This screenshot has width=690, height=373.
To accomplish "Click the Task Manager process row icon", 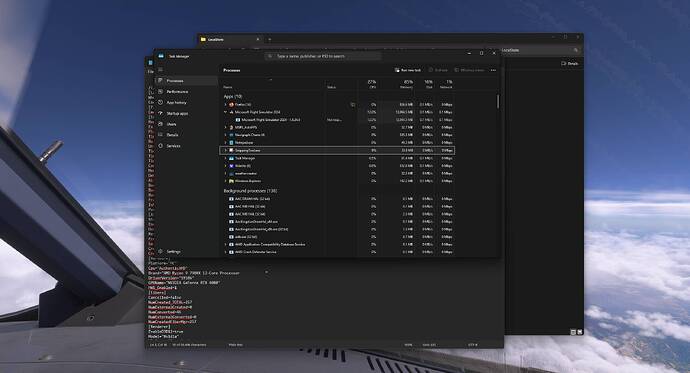I will coord(231,158).
